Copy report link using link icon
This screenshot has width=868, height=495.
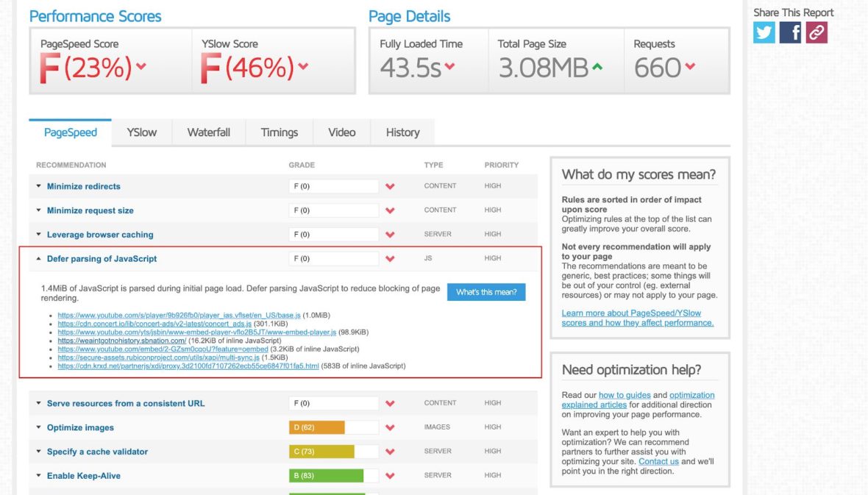click(817, 32)
